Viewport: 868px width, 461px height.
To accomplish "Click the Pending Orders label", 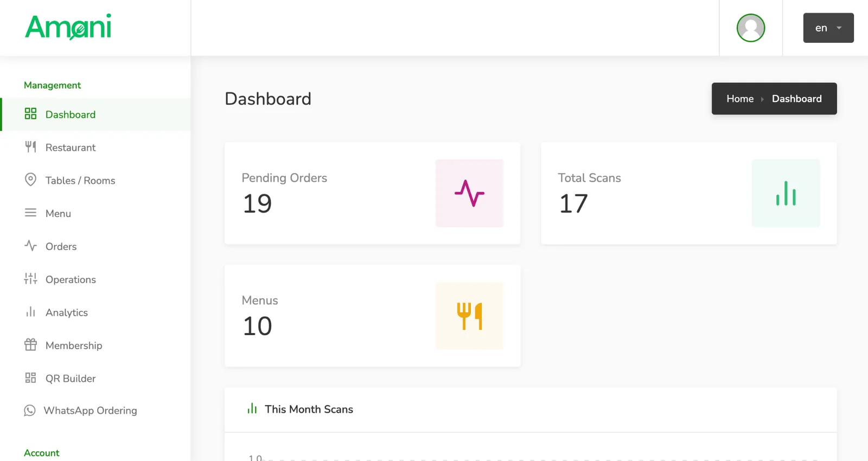I will pyautogui.click(x=284, y=178).
